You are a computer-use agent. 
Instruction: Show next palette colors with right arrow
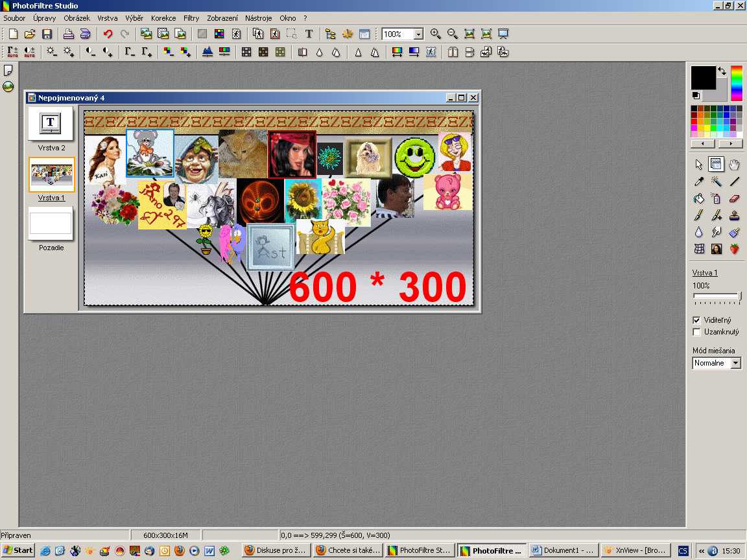731,144
